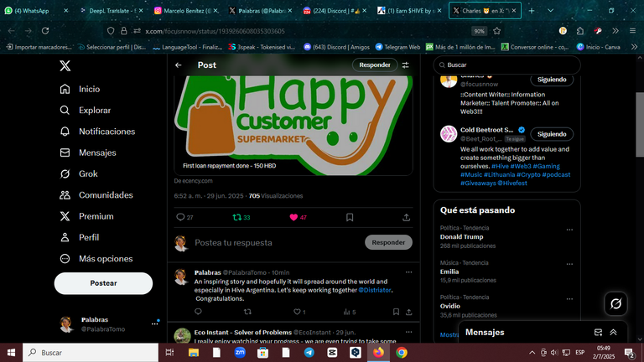Toggle the like heart with 47
This screenshot has height=362, width=644.
[299, 218]
